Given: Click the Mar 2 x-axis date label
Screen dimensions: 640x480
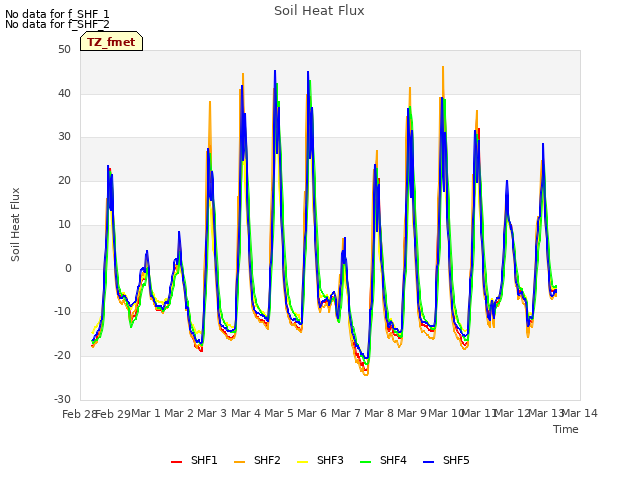Looking at the screenshot, I should [x=179, y=413].
